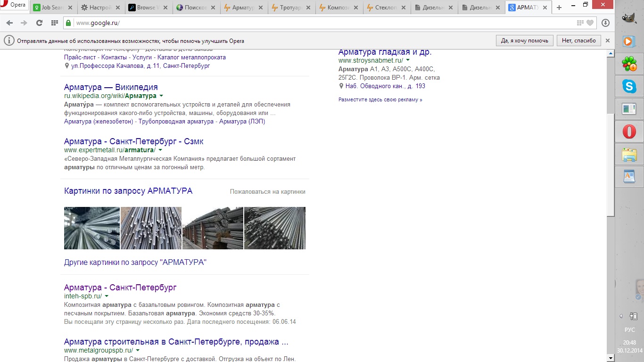The width and height of the screenshot is (644, 362).
Task: Switch to the Настройки tab
Action: click(x=101, y=8)
